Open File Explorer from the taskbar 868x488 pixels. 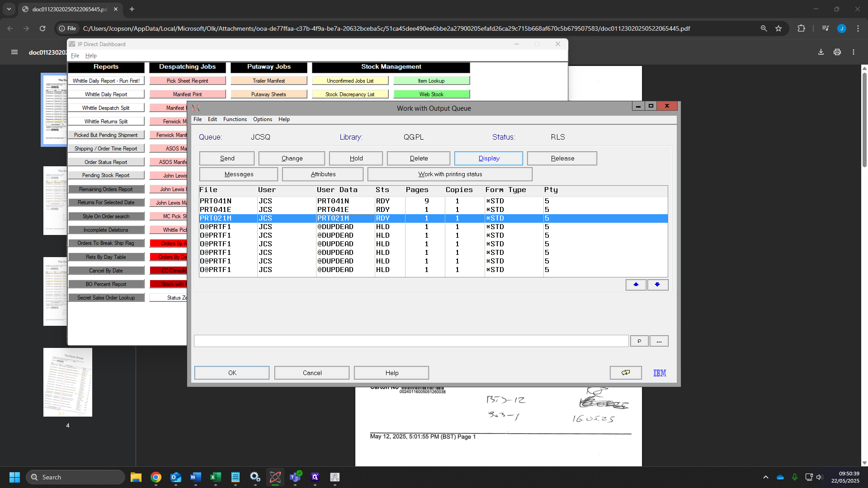point(136,477)
